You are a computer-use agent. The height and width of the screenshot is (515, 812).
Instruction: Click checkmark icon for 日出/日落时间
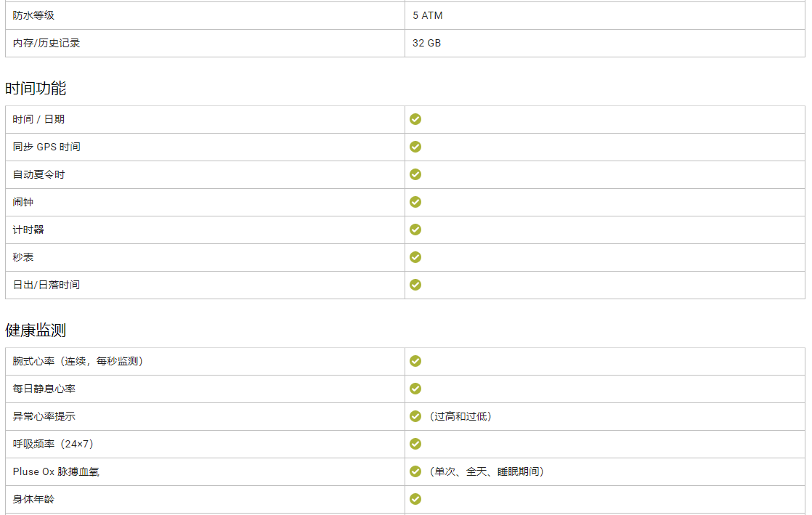tap(415, 285)
